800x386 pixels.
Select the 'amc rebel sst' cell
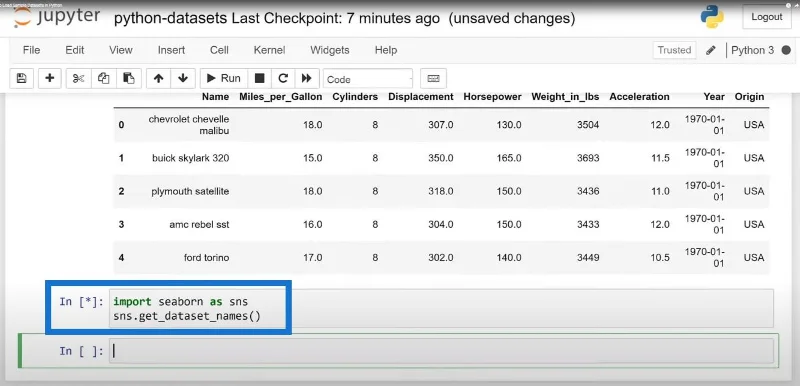[x=199, y=224]
